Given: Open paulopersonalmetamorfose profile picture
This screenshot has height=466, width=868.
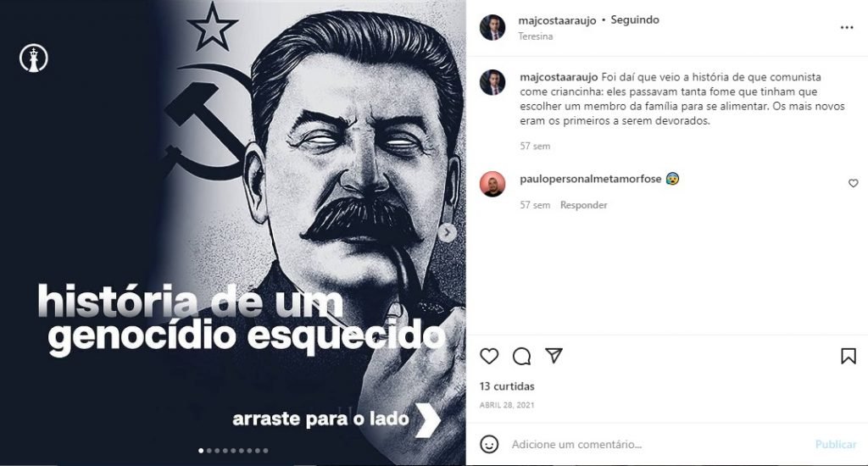Looking at the screenshot, I should click(x=492, y=185).
